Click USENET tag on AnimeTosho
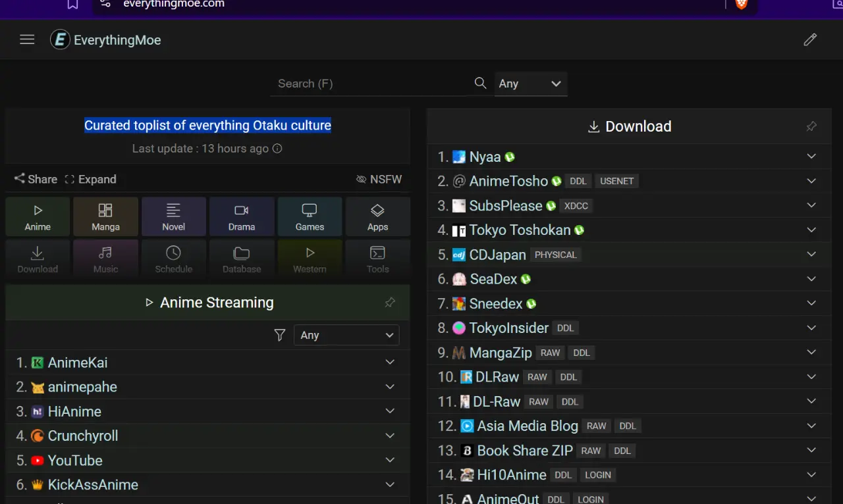The width and height of the screenshot is (843, 504). (x=616, y=181)
